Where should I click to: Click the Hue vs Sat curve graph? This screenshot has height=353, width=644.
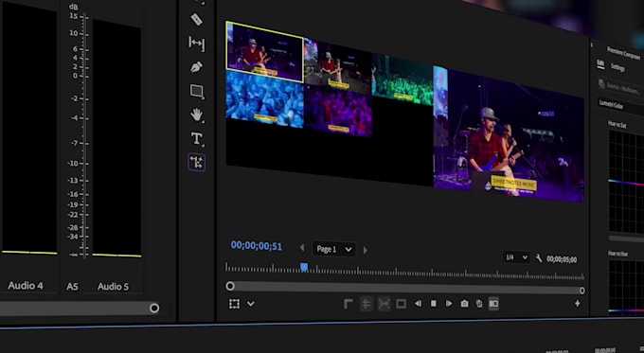tap(626, 182)
